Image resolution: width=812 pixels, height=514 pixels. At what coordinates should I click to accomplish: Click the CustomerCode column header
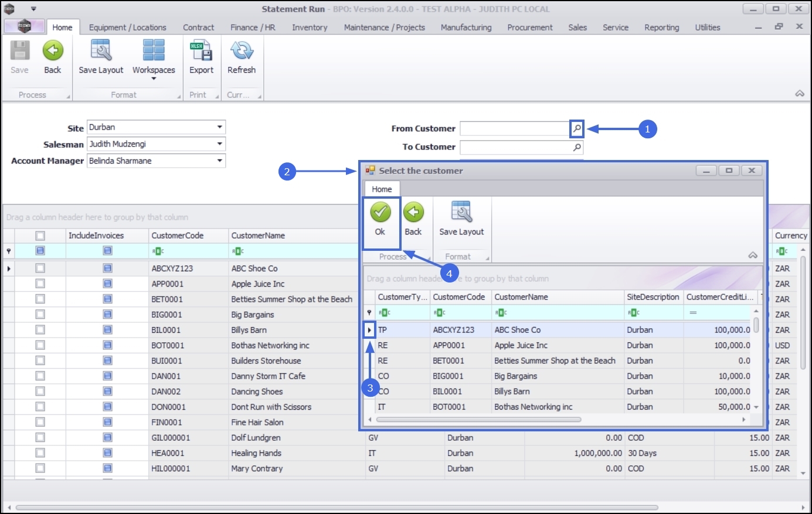coord(178,236)
